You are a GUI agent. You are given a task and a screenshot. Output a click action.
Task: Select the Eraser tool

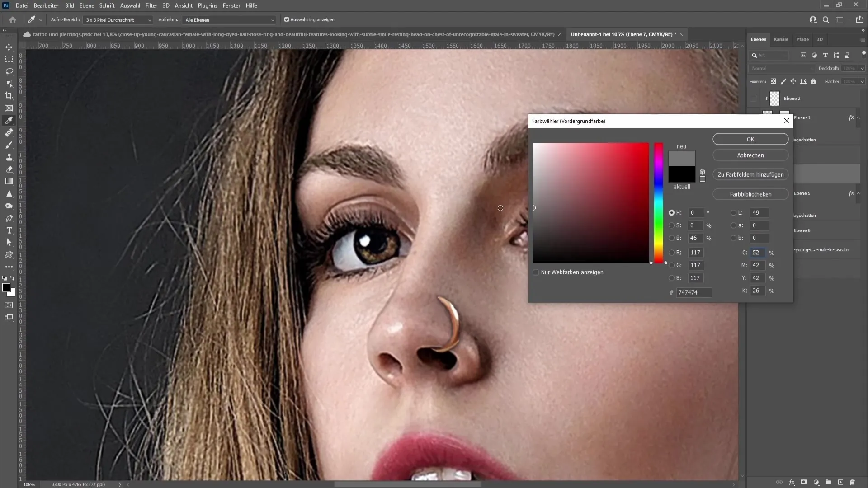coord(9,169)
